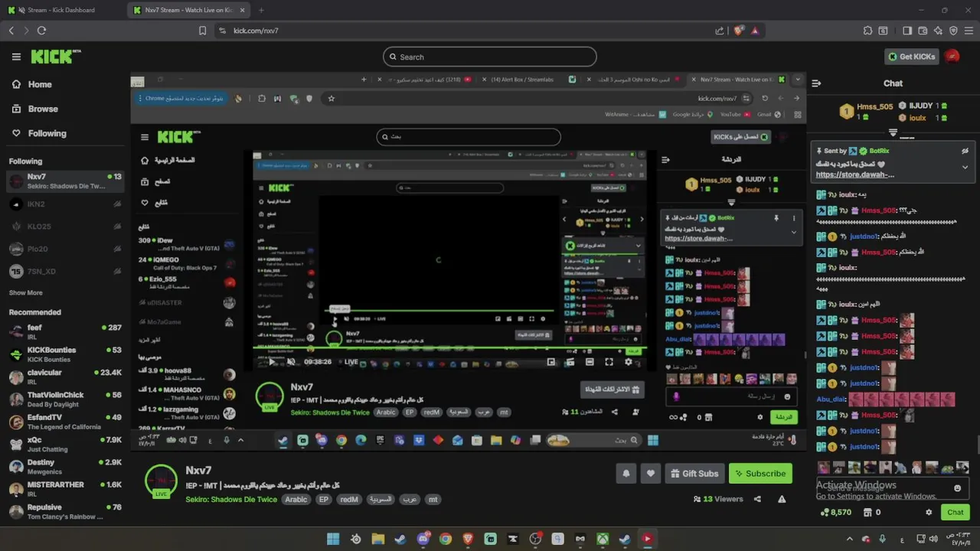
Task: Open xQc recommended channel
Action: click(x=64, y=445)
